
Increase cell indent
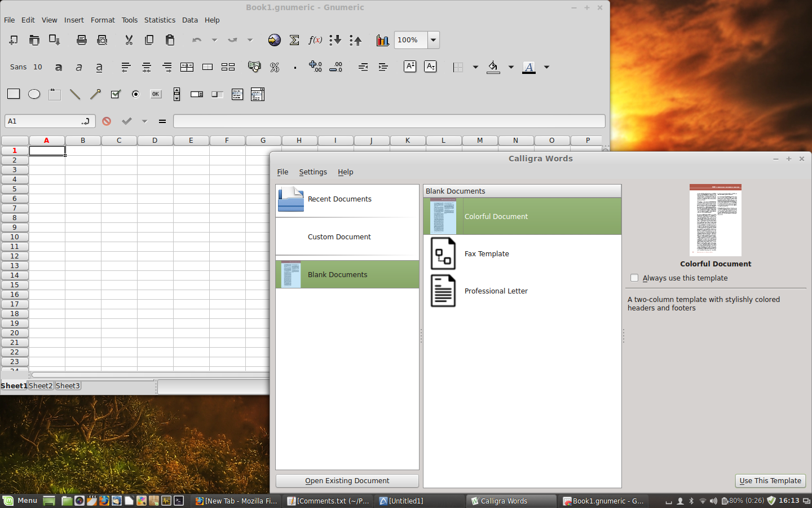point(383,67)
